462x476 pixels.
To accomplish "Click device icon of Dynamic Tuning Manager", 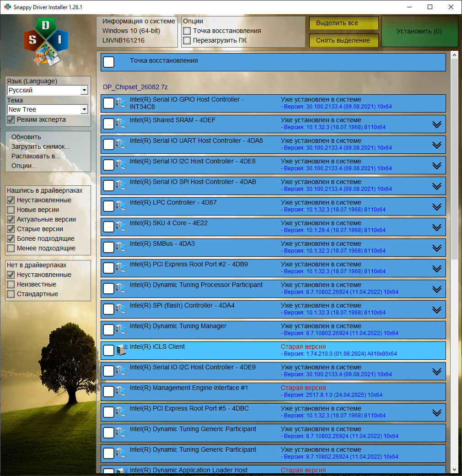I will [x=121, y=330].
